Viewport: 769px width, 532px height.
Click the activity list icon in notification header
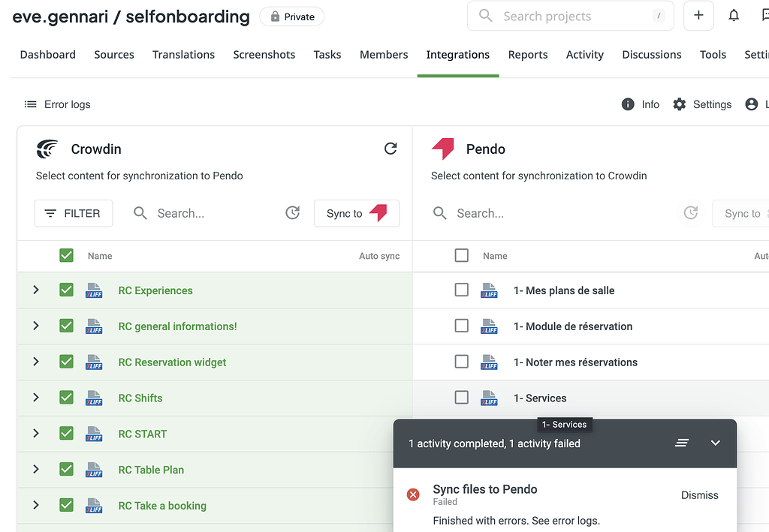[x=682, y=443]
